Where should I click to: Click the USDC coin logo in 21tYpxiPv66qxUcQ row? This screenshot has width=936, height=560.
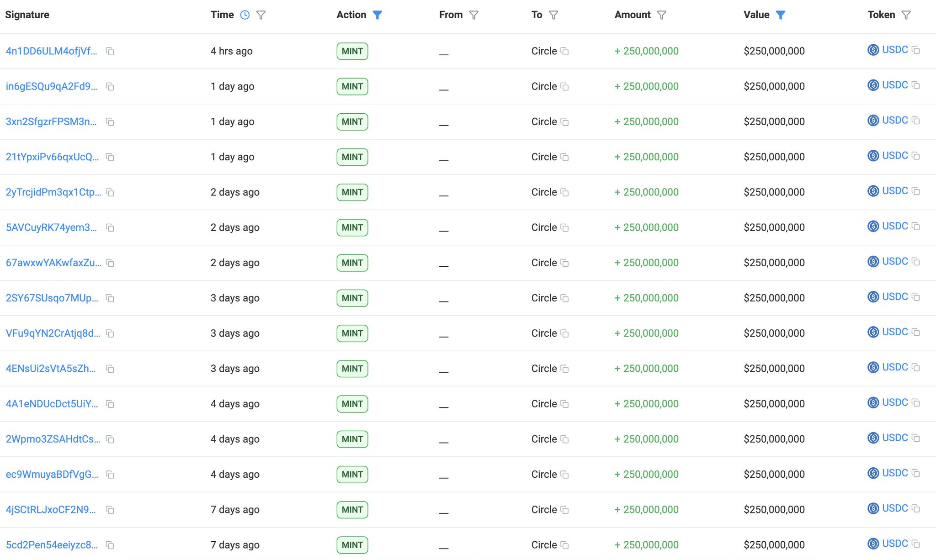pos(873,156)
